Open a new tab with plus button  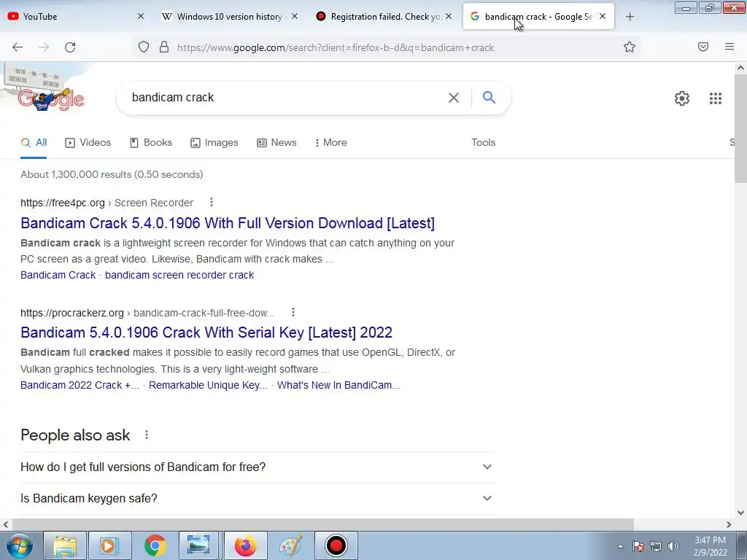[630, 17]
